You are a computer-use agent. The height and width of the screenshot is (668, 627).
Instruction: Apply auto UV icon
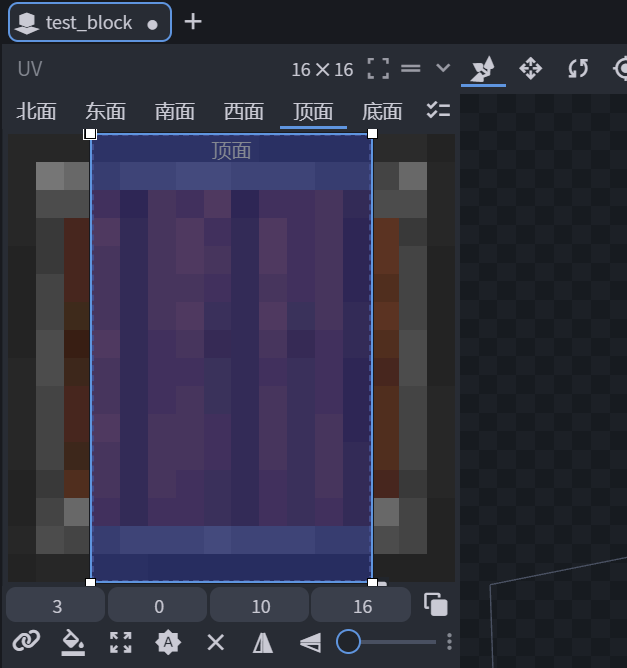tap(168, 642)
